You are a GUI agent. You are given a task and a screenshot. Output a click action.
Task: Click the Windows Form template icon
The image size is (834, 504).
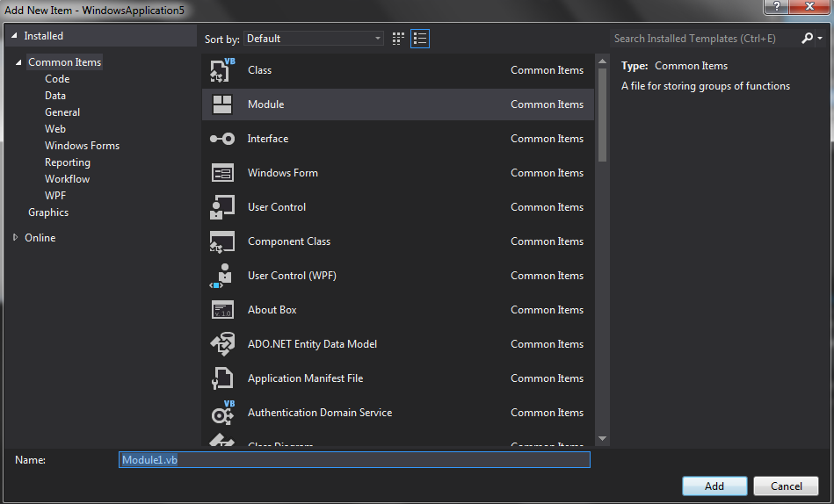tap(221, 173)
